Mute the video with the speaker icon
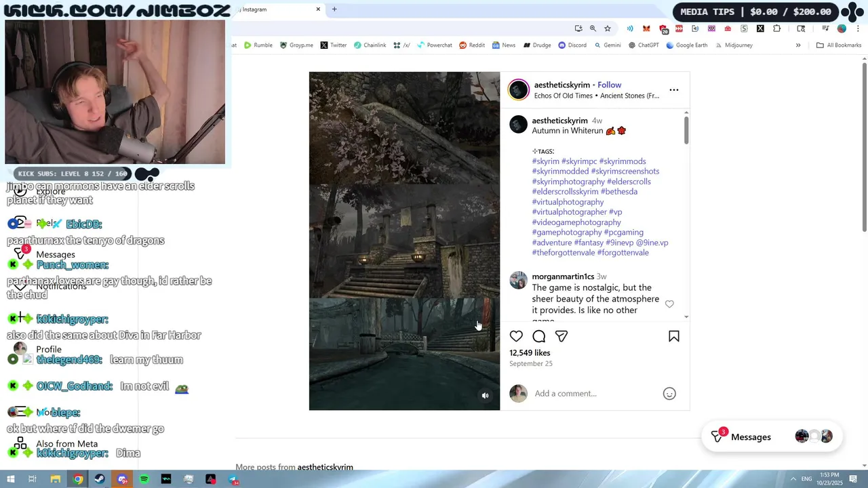Screen dimensions: 868x488 pos(485,396)
